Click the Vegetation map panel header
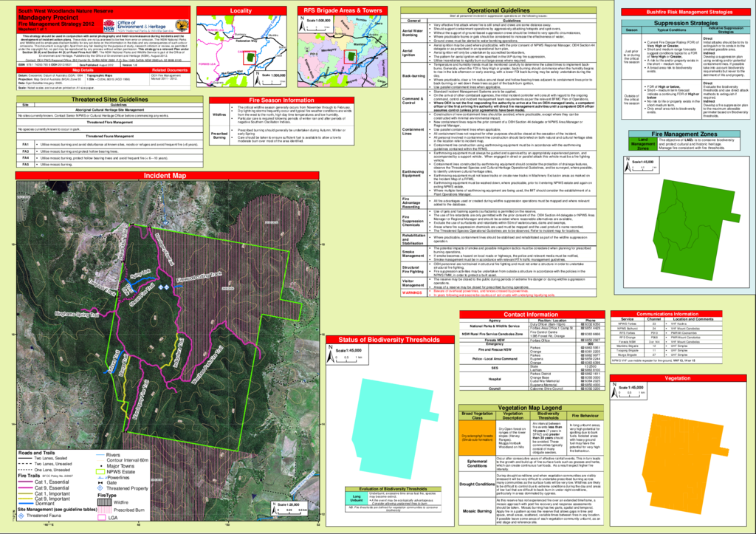Viewport: 756px width, 534px height. tap(678, 378)
